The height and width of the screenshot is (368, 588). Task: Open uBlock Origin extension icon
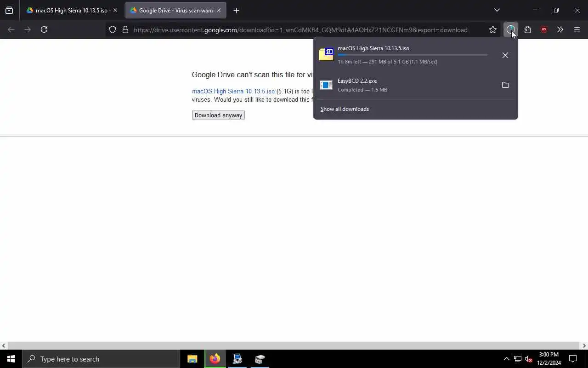[544, 30]
